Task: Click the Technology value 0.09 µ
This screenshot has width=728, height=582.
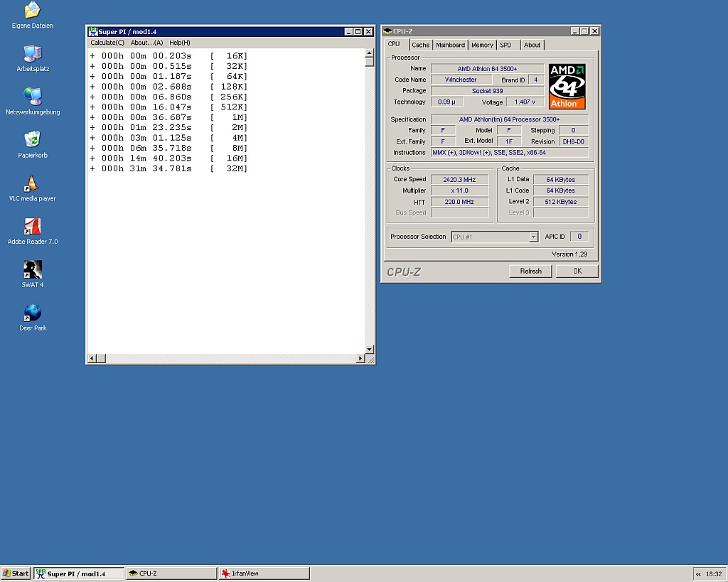Action: point(446,102)
